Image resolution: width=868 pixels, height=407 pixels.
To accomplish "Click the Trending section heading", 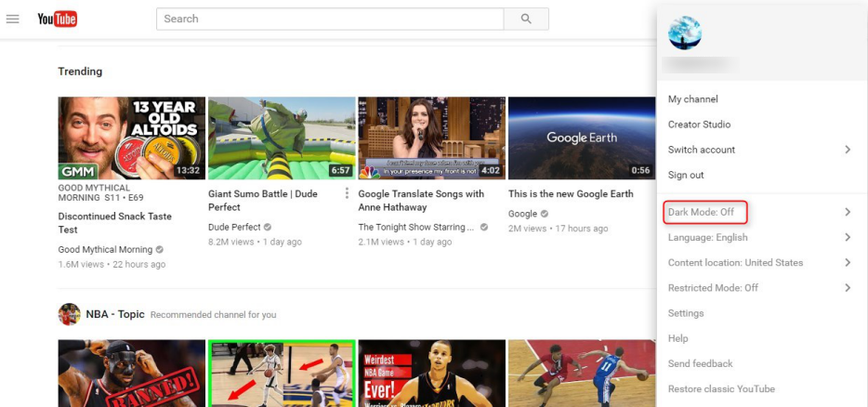I will 80,72.
